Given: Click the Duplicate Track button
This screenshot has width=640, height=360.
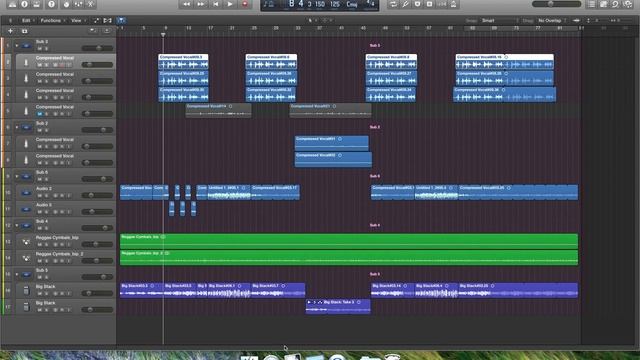Looking at the screenshot, I should pos(24,31).
